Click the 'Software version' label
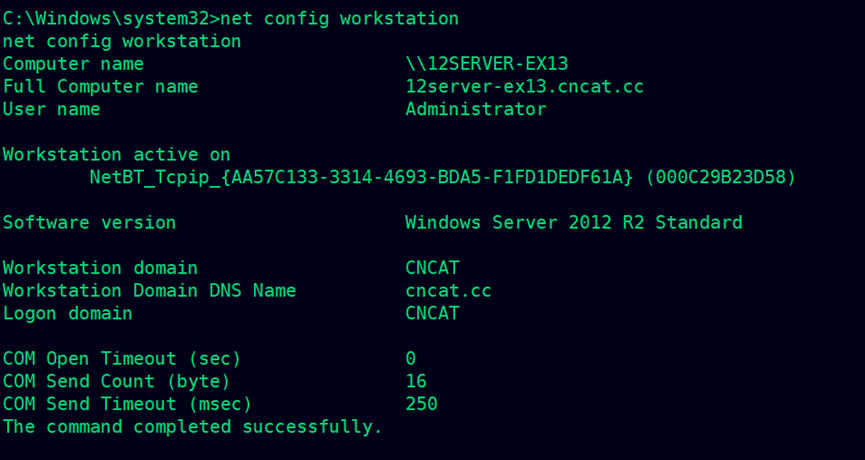This screenshot has height=460, width=865. point(89,222)
